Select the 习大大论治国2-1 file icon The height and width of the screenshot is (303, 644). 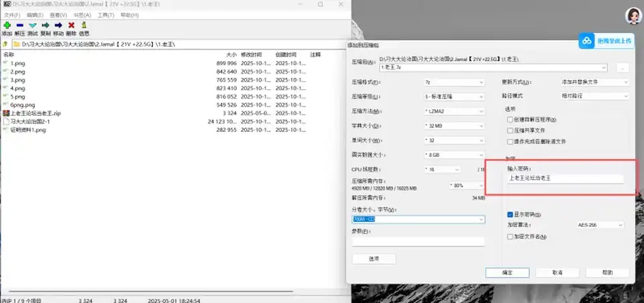pyautogui.click(x=6, y=121)
